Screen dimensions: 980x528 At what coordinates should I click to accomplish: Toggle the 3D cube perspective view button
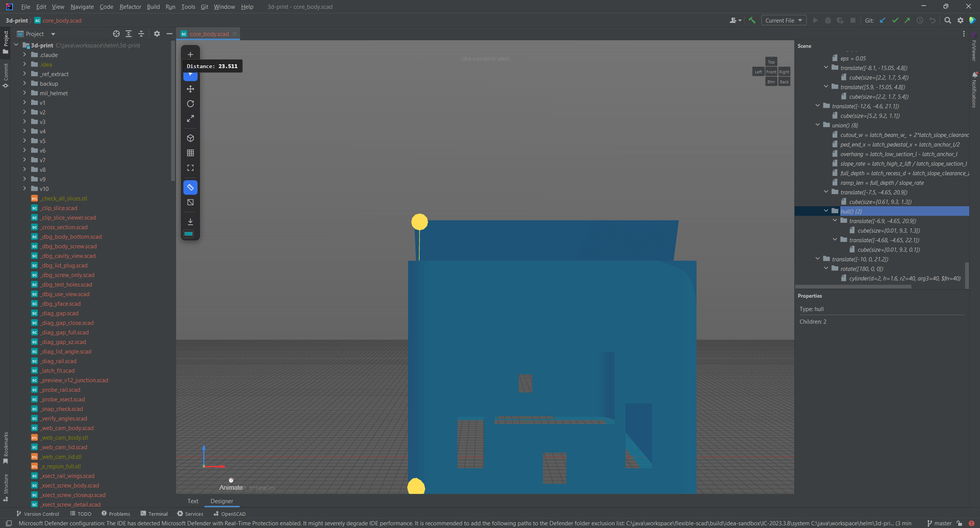[190, 138]
